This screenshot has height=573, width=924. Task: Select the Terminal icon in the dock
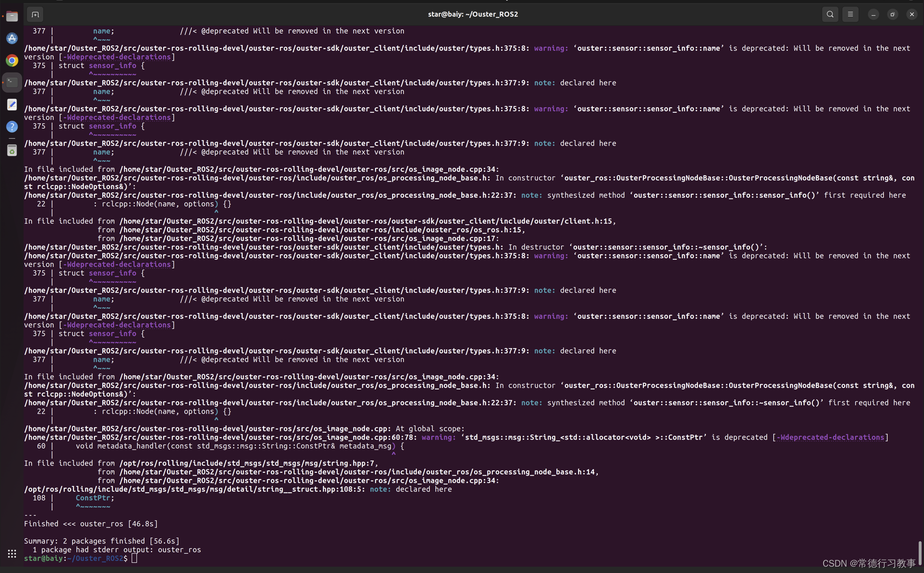pos(12,82)
